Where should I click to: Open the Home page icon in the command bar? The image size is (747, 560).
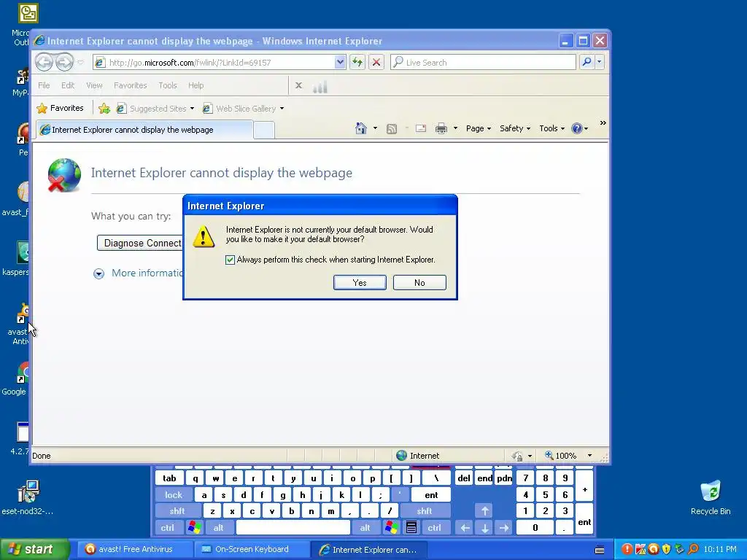coord(361,128)
